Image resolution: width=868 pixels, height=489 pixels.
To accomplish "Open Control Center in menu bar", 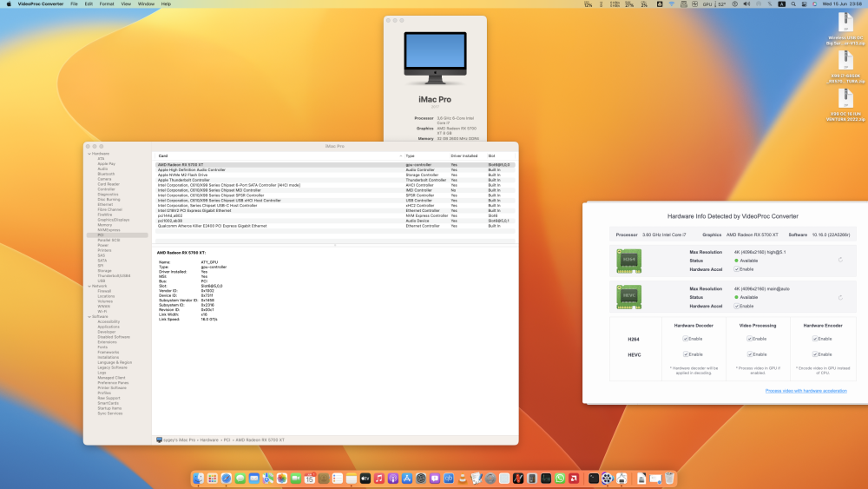I will (x=804, y=3).
